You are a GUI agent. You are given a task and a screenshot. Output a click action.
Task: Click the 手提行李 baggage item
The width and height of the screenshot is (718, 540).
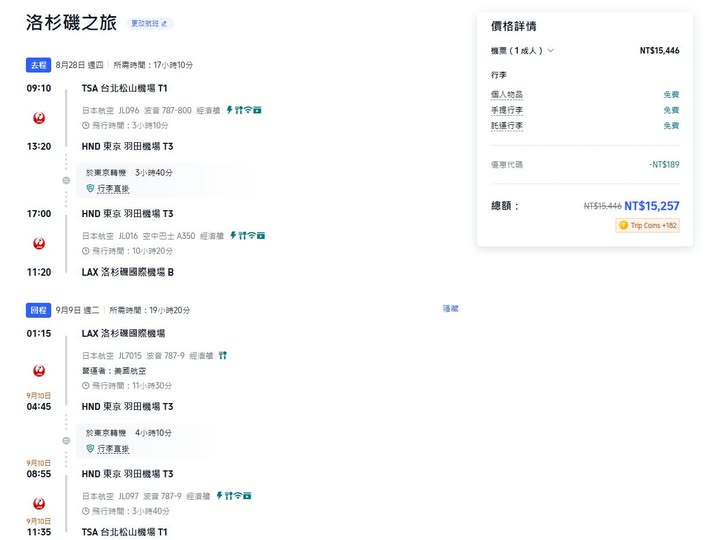506,110
